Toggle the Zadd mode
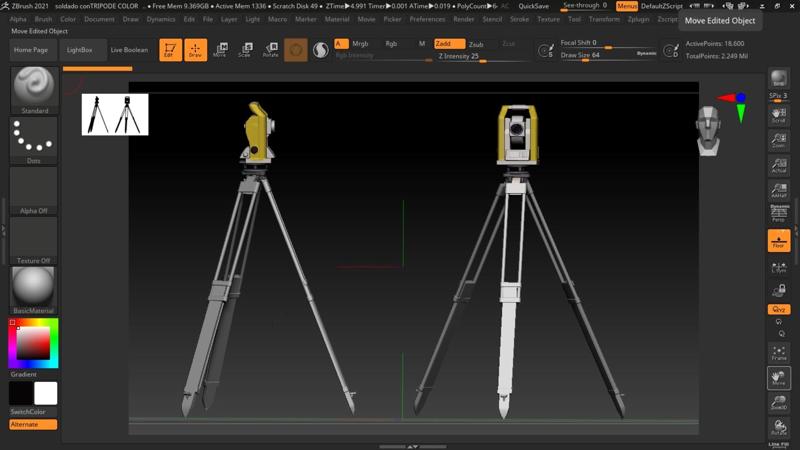This screenshot has height=450, width=800. coord(449,44)
